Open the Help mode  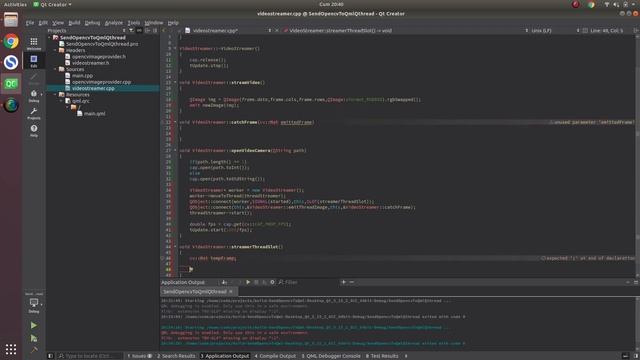[x=34, y=131]
